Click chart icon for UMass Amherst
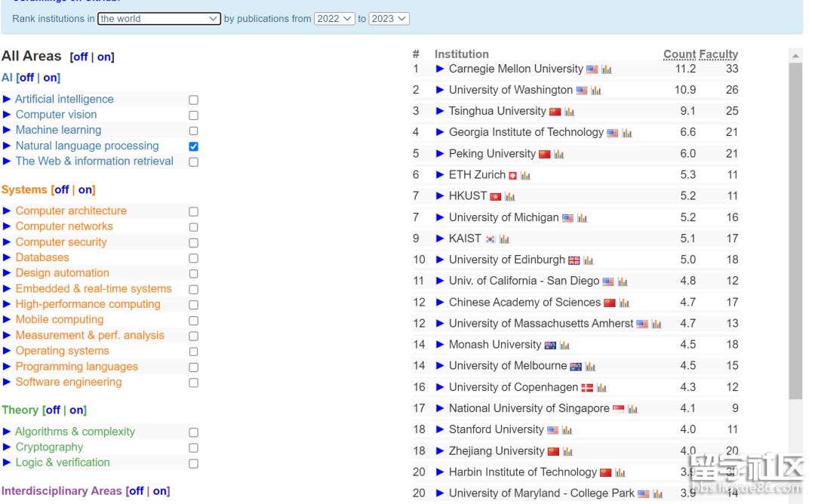This screenshot has height=504, width=815. (657, 324)
